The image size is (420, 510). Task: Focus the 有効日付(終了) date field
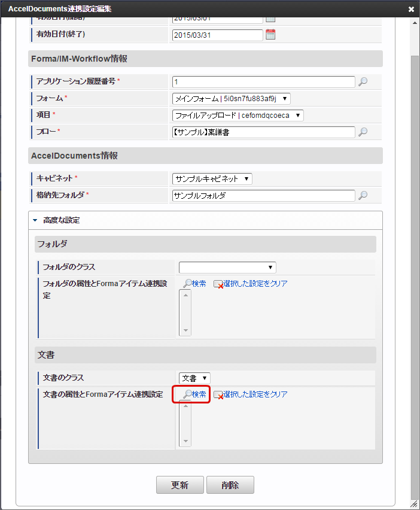(x=217, y=35)
